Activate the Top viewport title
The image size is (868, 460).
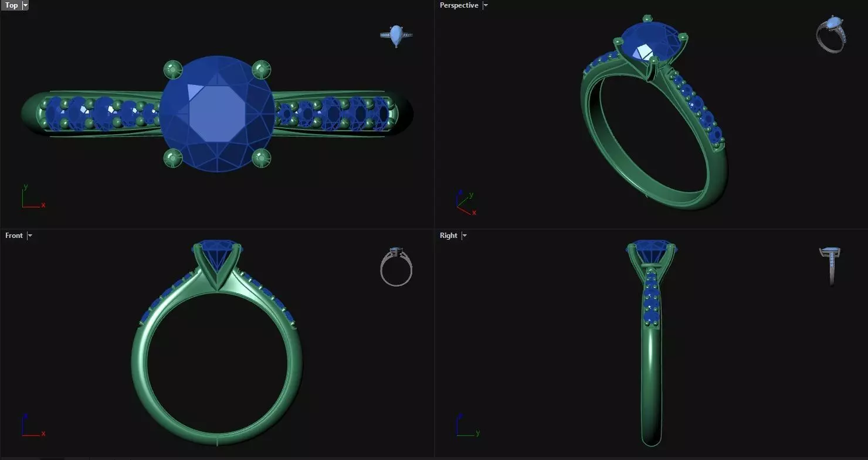coord(11,5)
